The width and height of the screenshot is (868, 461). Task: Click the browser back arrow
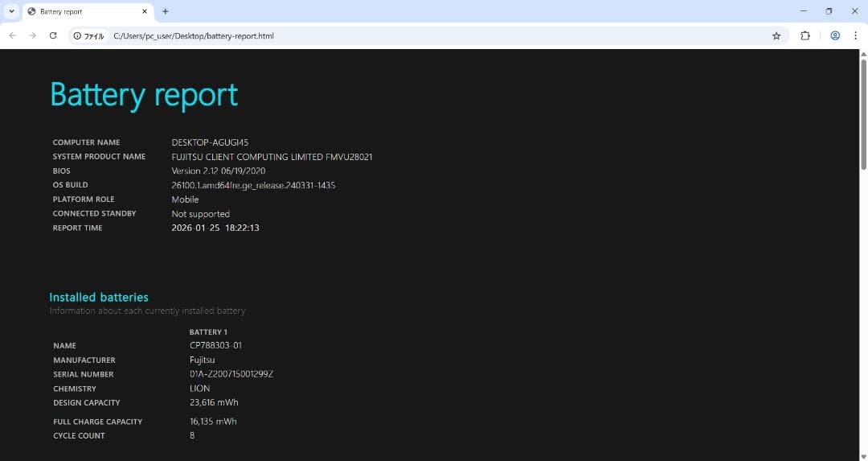tap(12, 35)
